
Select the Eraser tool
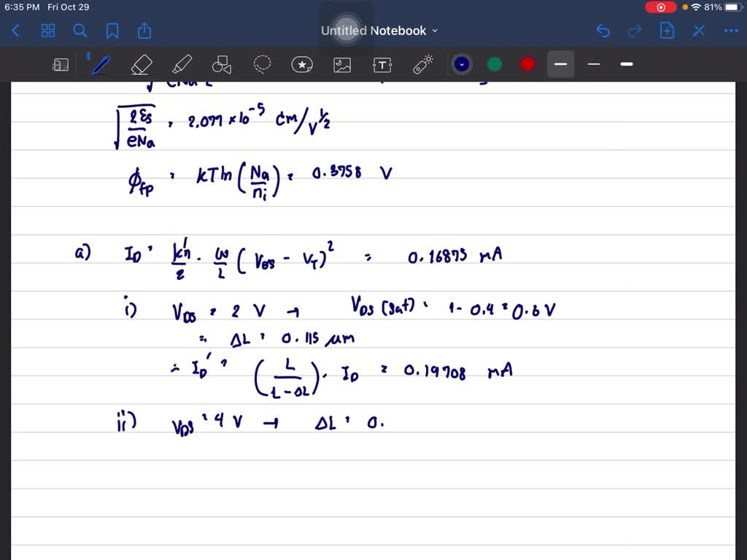coord(141,64)
